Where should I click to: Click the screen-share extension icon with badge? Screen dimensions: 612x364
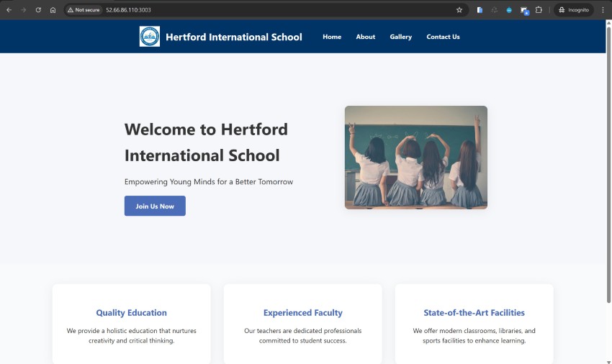(524, 11)
